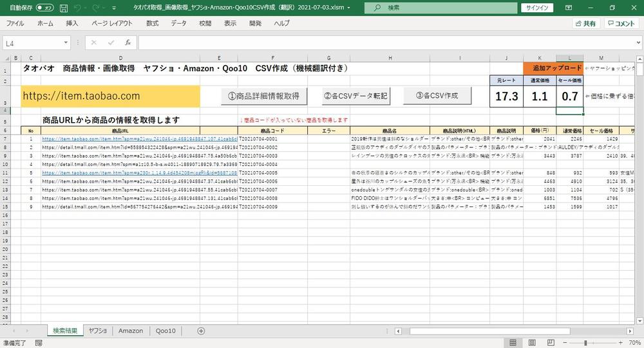Click in the 検索 search box
Image resolution: width=644 pixels, height=348 pixels.
click(440, 8)
